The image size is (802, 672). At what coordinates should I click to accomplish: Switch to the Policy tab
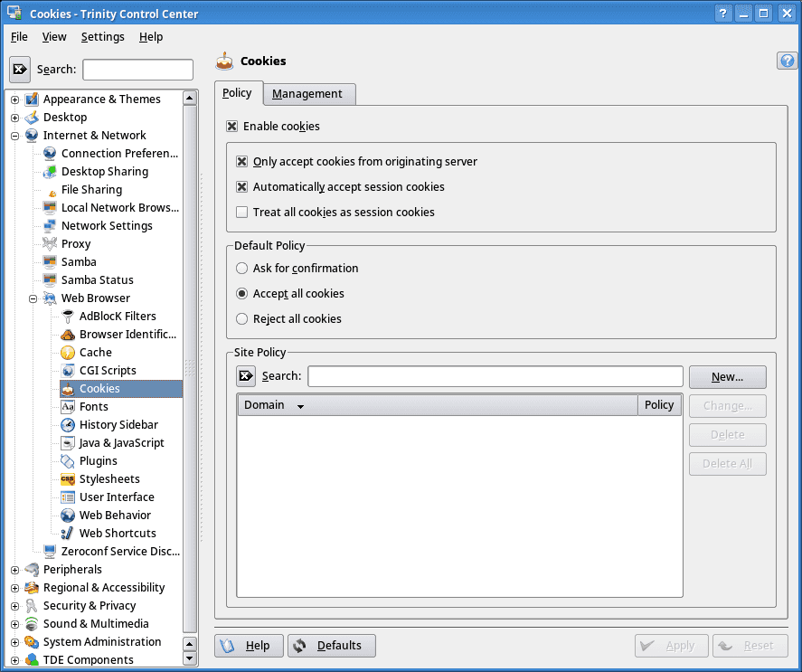pos(237,93)
